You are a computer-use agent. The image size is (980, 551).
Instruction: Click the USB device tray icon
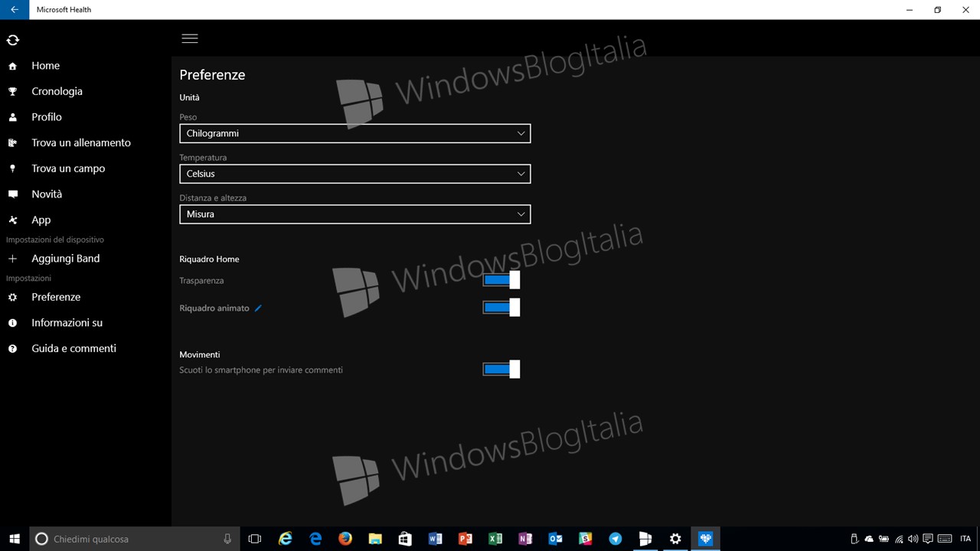pyautogui.click(x=854, y=539)
